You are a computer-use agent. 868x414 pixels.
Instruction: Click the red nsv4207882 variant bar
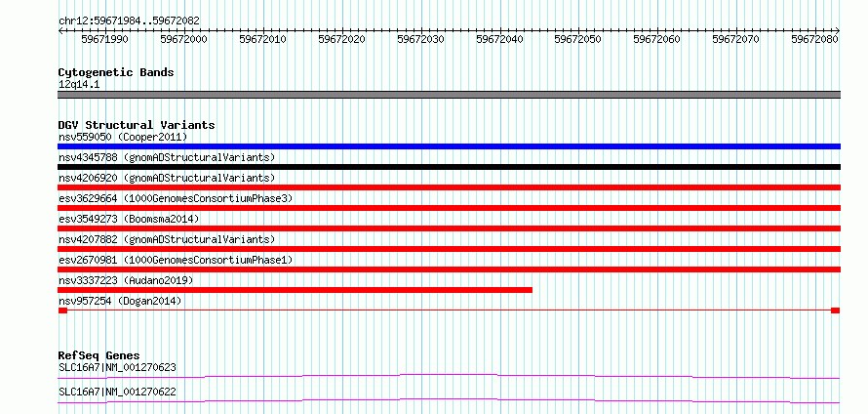click(x=449, y=249)
